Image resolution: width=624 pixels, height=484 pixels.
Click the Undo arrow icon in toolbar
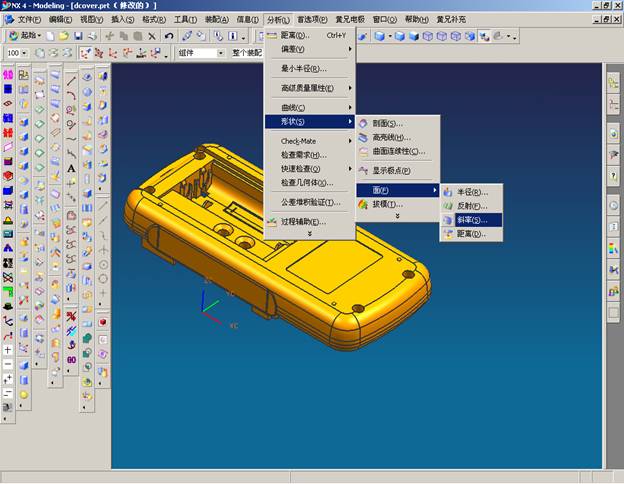pos(170,36)
